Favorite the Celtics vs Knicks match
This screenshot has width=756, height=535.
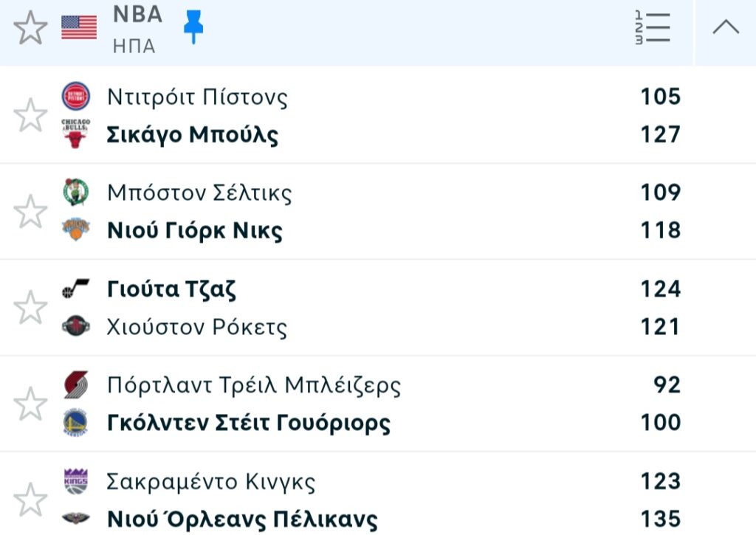pos(30,212)
